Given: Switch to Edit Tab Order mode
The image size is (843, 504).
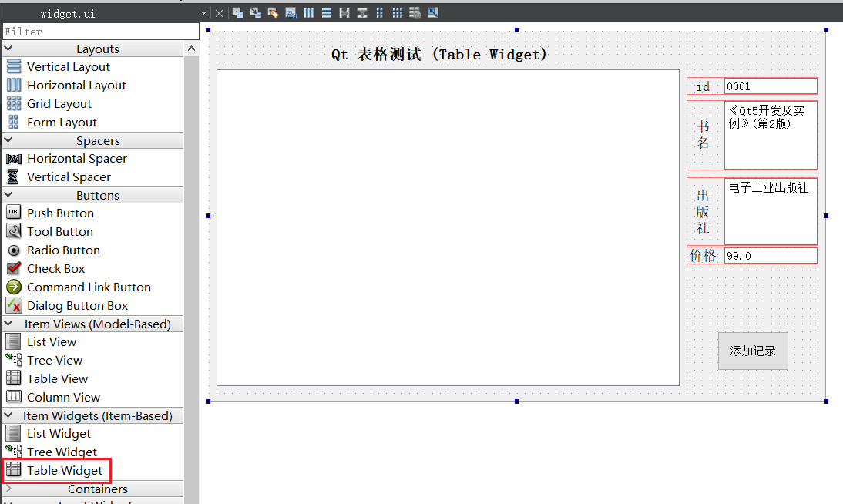Looking at the screenshot, I should pos(291,13).
